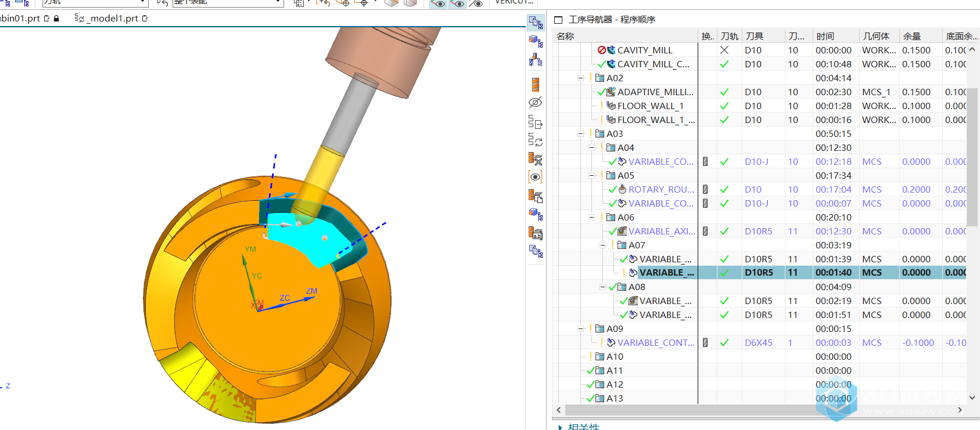Click the X toolpath mark in CAVITY_MILL row
This screenshot has height=430, width=980.
click(x=724, y=50)
